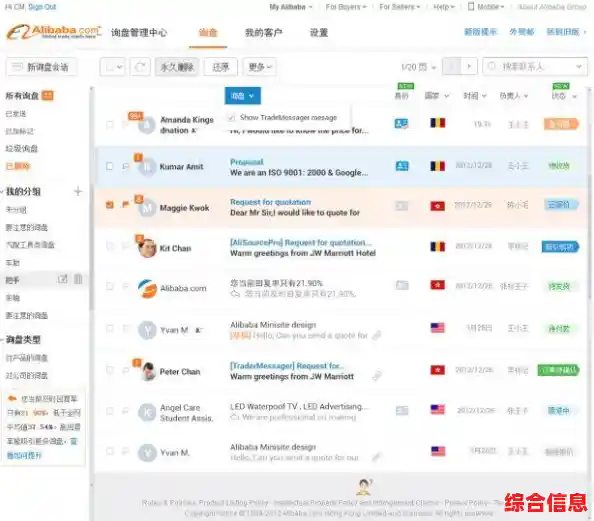Switch to the 我的客户 tab
Viewport: 594px width, 521px height.
pos(264,33)
